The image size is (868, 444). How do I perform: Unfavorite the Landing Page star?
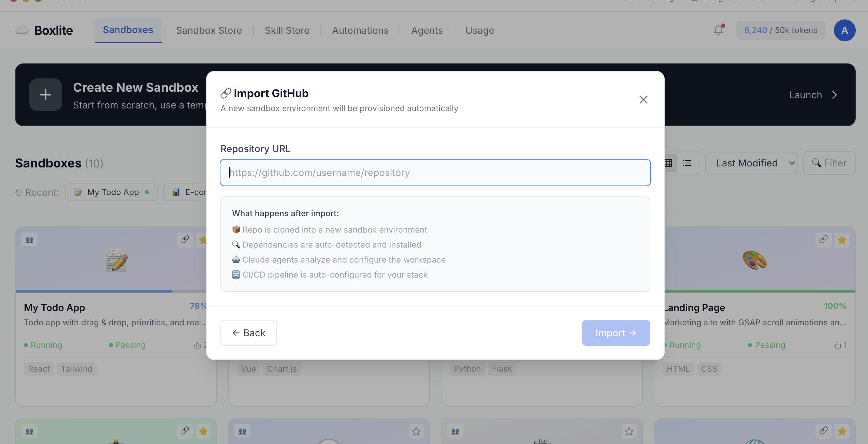coord(842,240)
